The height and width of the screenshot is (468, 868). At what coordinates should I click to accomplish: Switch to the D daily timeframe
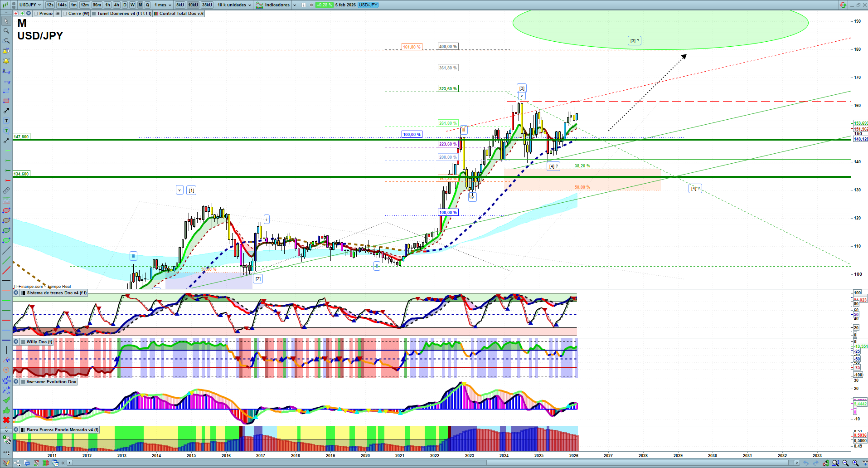click(x=125, y=5)
